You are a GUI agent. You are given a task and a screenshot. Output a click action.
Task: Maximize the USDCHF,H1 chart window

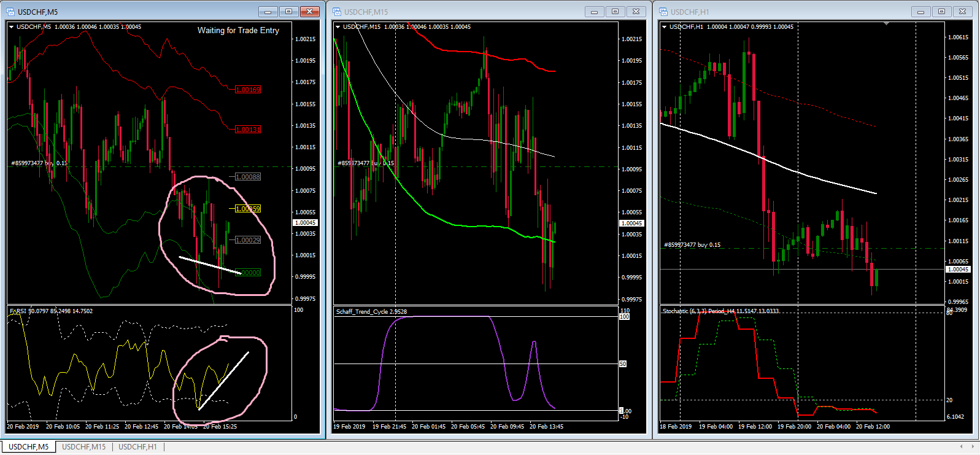(941, 12)
